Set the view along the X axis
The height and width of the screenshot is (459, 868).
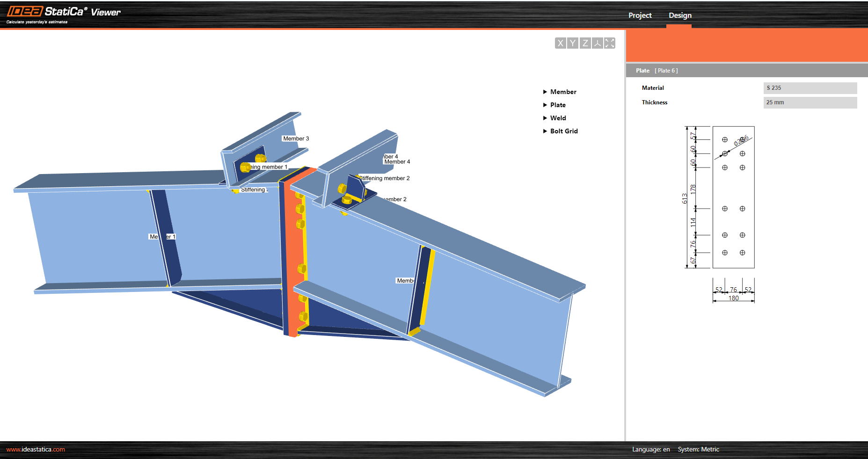[x=560, y=43]
